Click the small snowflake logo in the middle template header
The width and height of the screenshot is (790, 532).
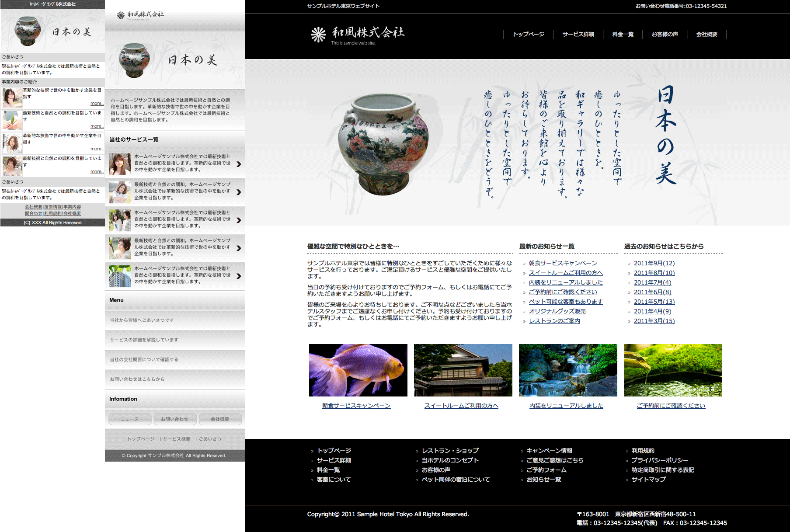121,15
